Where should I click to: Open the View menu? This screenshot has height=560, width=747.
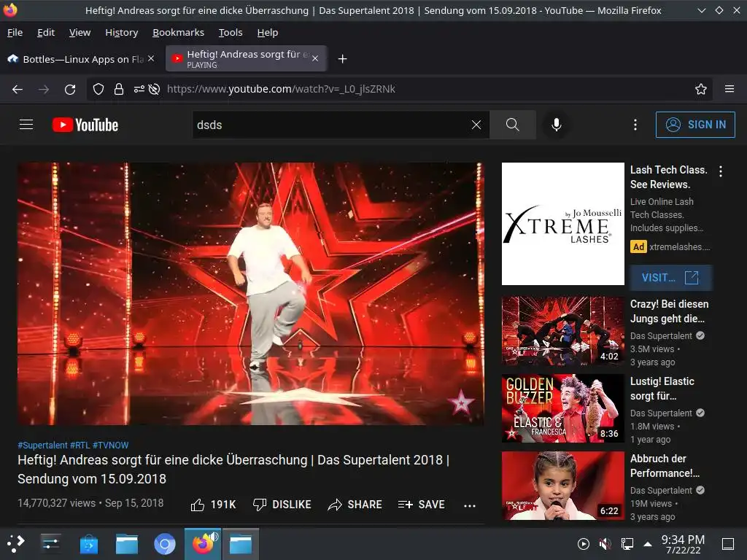pos(80,32)
